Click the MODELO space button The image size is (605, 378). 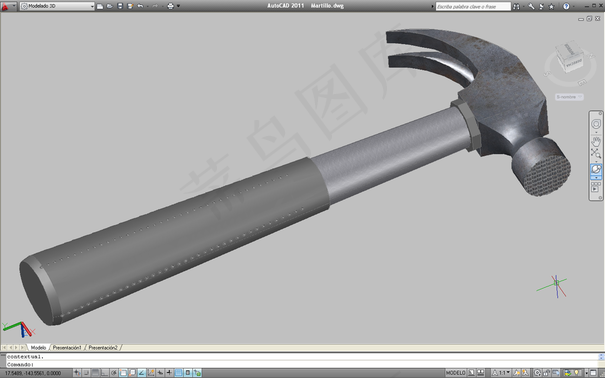456,373
